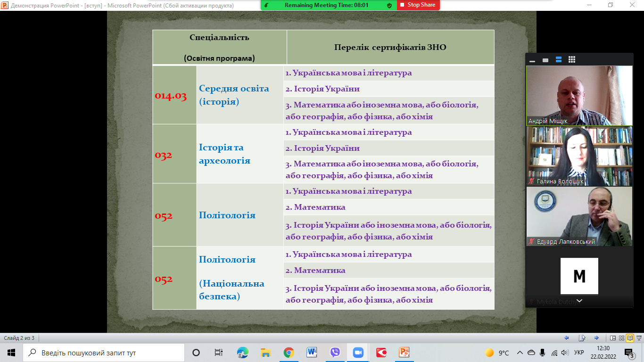The width and height of the screenshot is (644, 362).
Task: Switch to Slide Sorter view
Action: (x=622, y=338)
